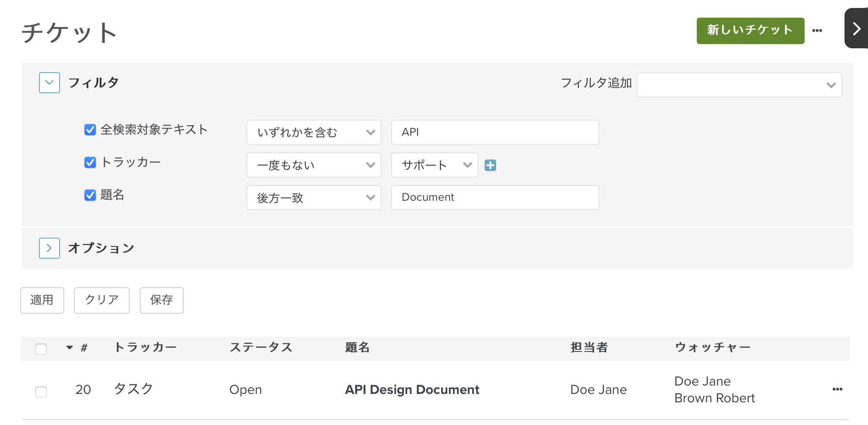Sort by ticket number using the arrow
This screenshot has width=868, height=425.
70,347
